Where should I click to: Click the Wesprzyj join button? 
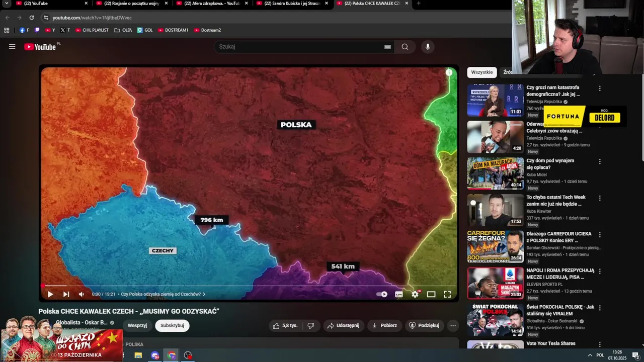[137, 325]
